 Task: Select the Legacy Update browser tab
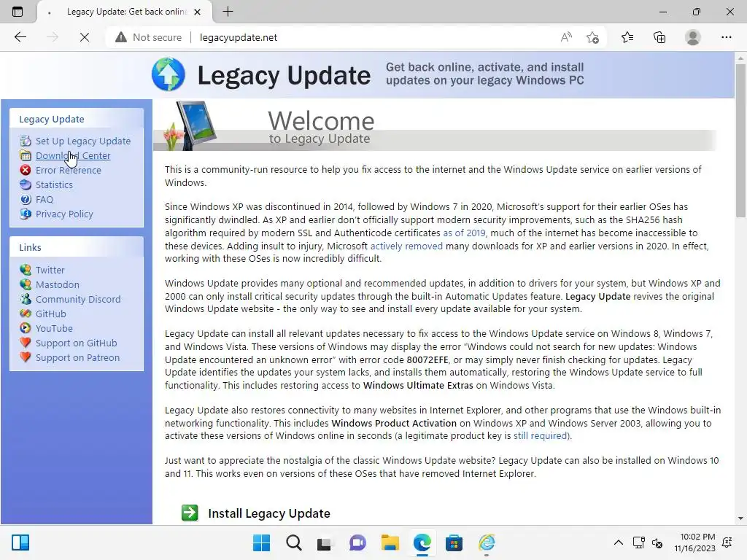125,12
